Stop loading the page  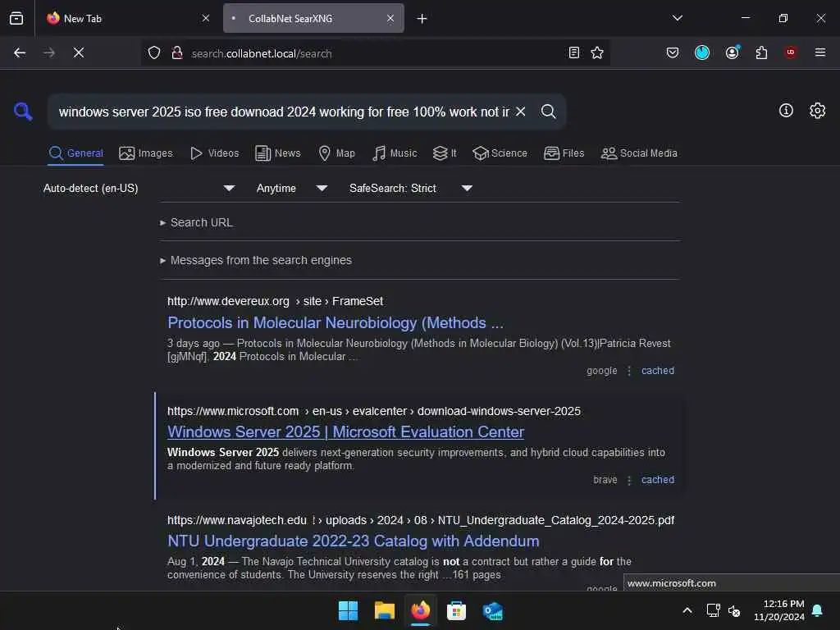click(x=79, y=52)
